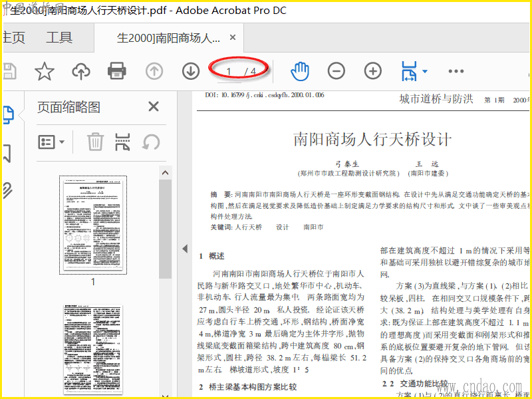532x399 pixels.
Task: Click the 关键词 line in the abstract
Action: click(x=267, y=227)
